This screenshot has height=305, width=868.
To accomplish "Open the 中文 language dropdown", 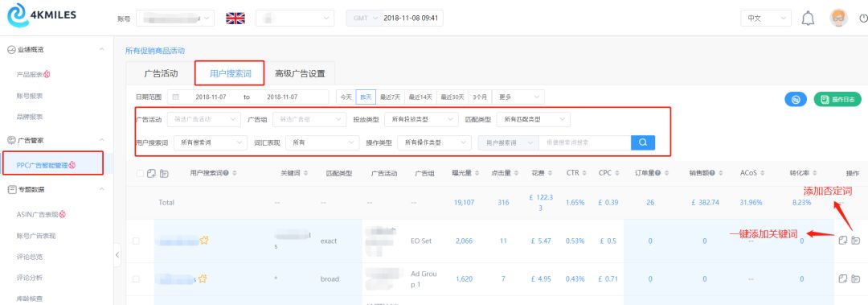I will pyautogui.click(x=766, y=19).
